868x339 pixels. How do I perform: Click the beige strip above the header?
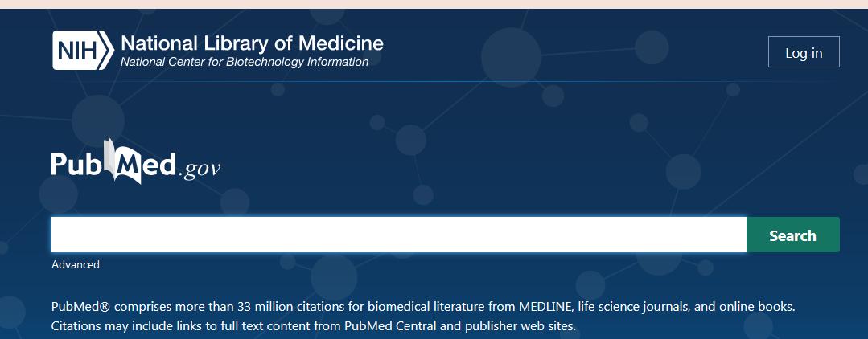(x=434, y=4)
